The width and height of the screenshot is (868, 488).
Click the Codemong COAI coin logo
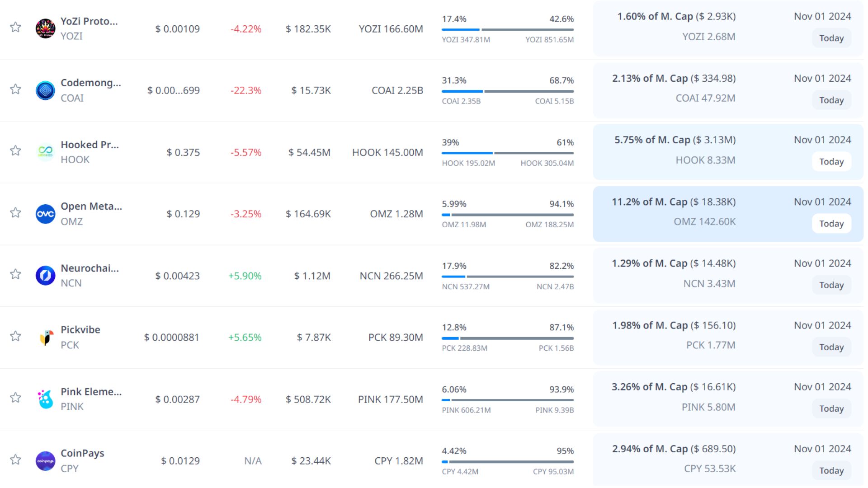pos(45,90)
